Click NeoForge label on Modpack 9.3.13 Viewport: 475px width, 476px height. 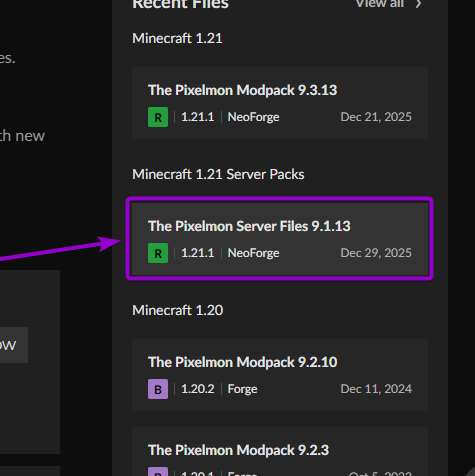point(253,117)
